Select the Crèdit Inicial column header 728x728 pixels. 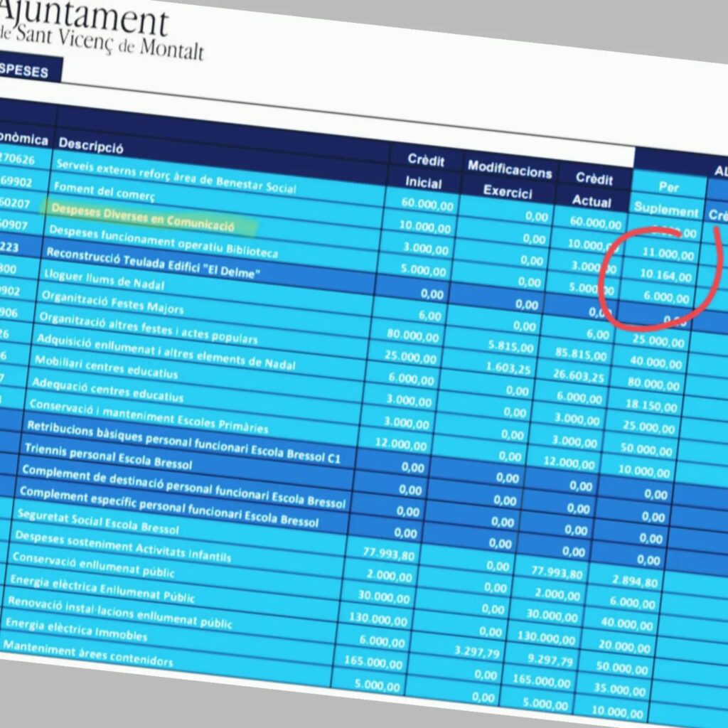point(425,171)
